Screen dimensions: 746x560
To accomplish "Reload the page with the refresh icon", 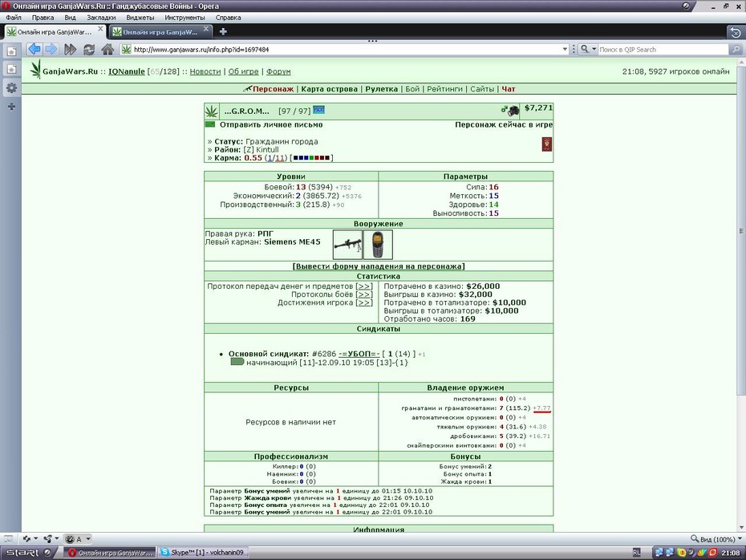I will coord(89,49).
